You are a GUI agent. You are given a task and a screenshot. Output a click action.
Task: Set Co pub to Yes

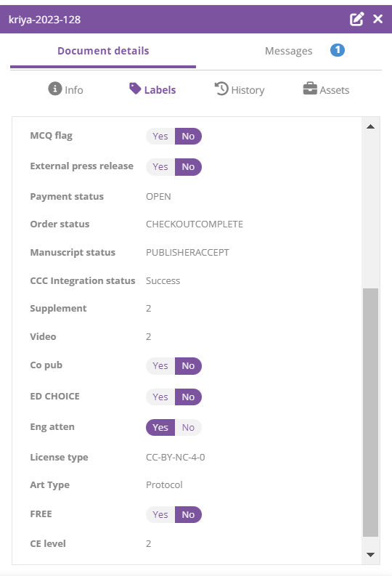coord(160,366)
